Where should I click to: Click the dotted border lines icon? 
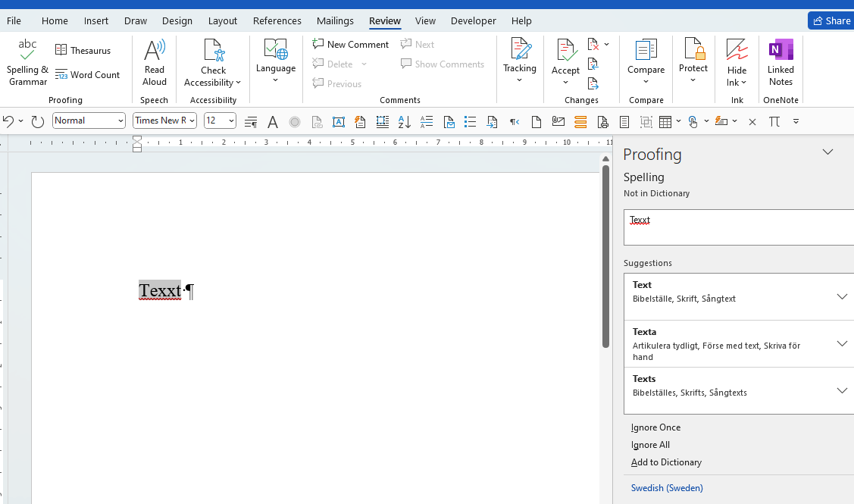point(383,121)
